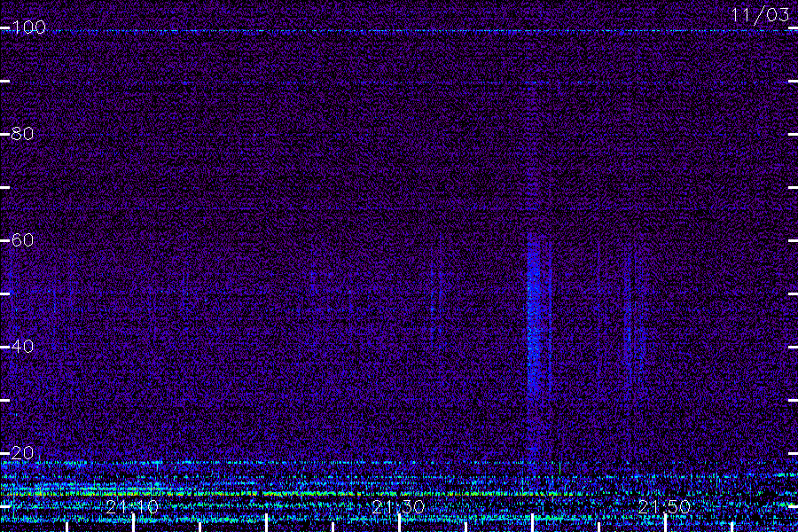Screen dimensions: 798x532
Task: Select the 21:30 time label
Action: pyautogui.click(x=398, y=507)
